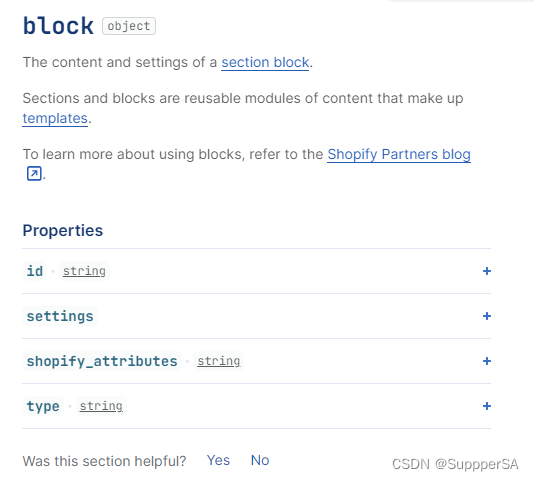Click string type next to id
534x481 pixels.
coord(84,271)
